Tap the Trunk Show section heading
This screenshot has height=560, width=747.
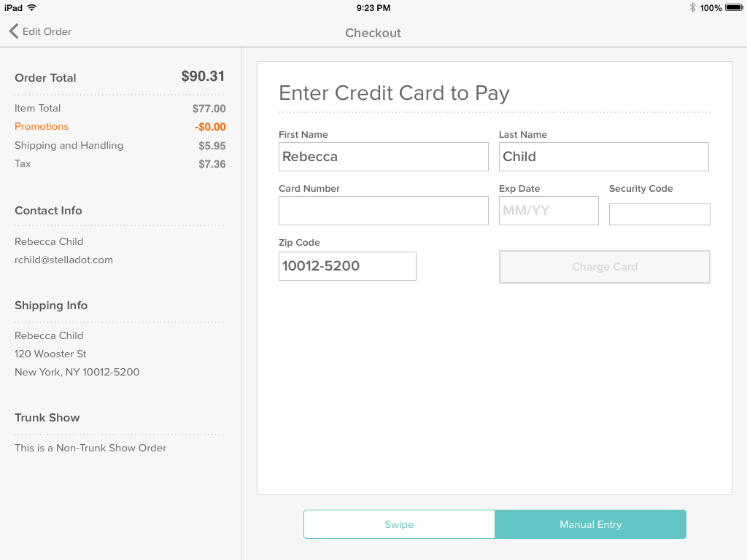click(x=47, y=418)
